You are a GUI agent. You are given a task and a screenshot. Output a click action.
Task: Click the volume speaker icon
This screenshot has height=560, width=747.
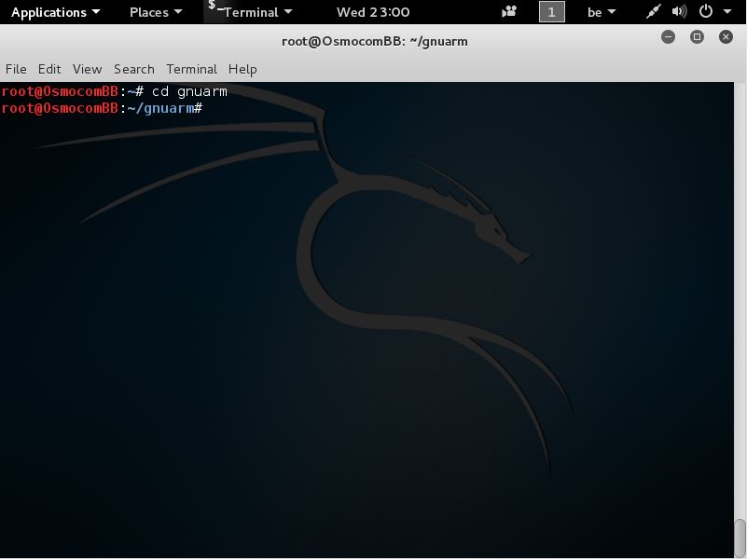coord(679,11)
